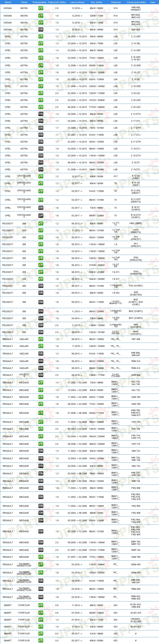The width and height of the screenshot is (159, 644).
Task: Select production years '05.2004 -> 10.2009'
Action: [77, 436]
